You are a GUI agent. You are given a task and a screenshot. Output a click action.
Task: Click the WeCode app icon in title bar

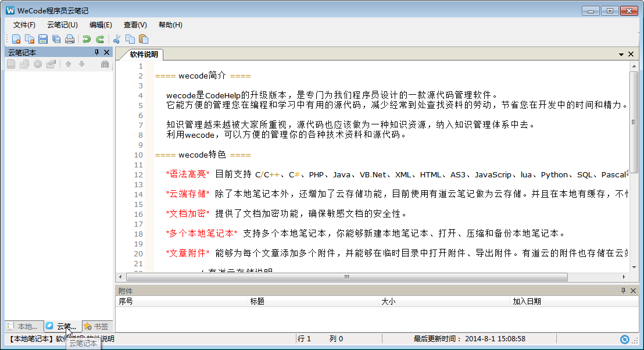click(x=10, y=10)
